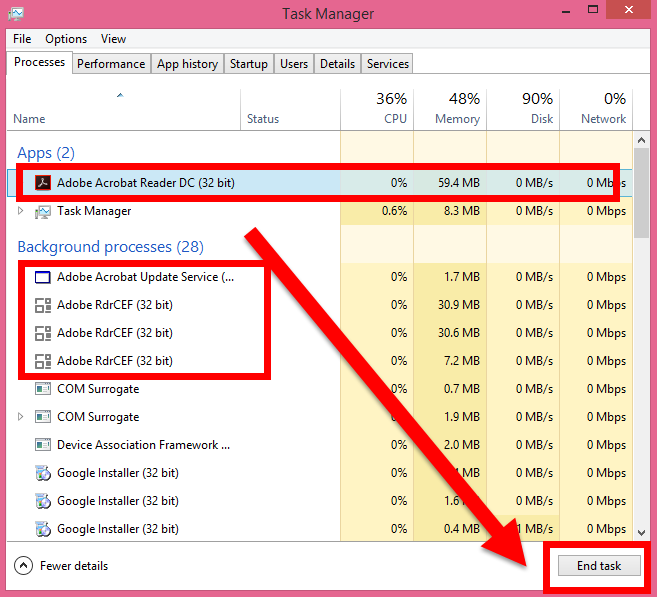The height and width of the screenshot is (597, 657).
Task: Click the Fewer details link
Action: pos(74,566)
